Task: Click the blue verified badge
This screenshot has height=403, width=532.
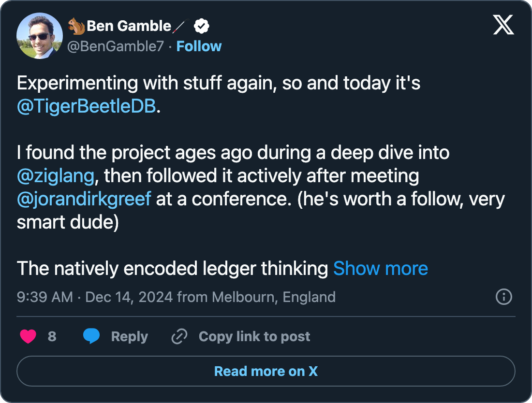Action: coord(201,26)
